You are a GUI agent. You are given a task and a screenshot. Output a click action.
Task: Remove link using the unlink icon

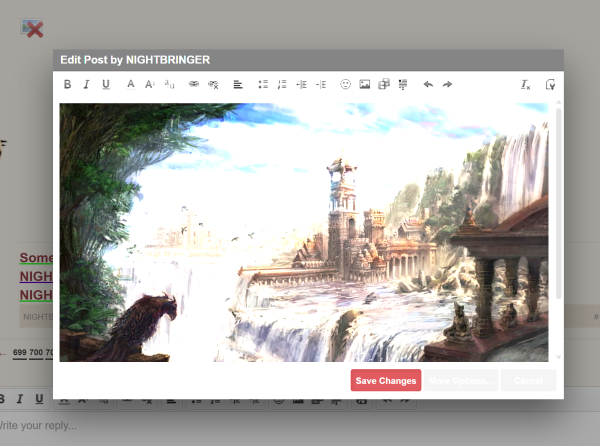pyautogui.click(x=213, y=85)
